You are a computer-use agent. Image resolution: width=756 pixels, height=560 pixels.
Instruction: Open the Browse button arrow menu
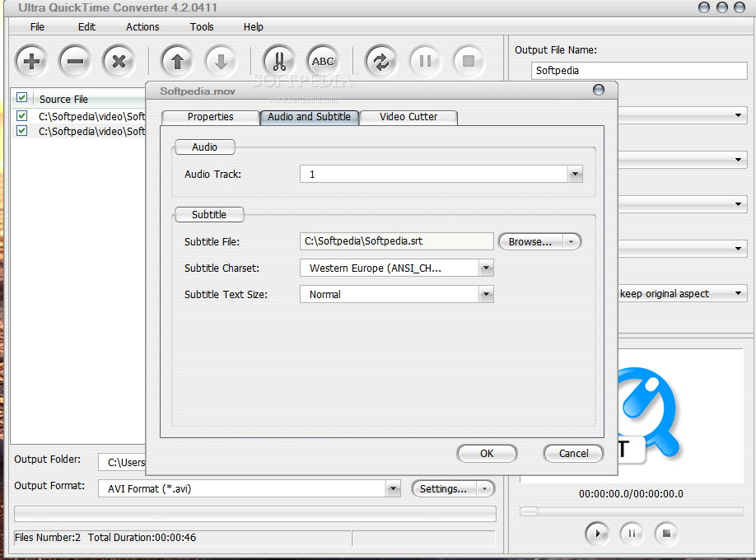tap(572, 241)
